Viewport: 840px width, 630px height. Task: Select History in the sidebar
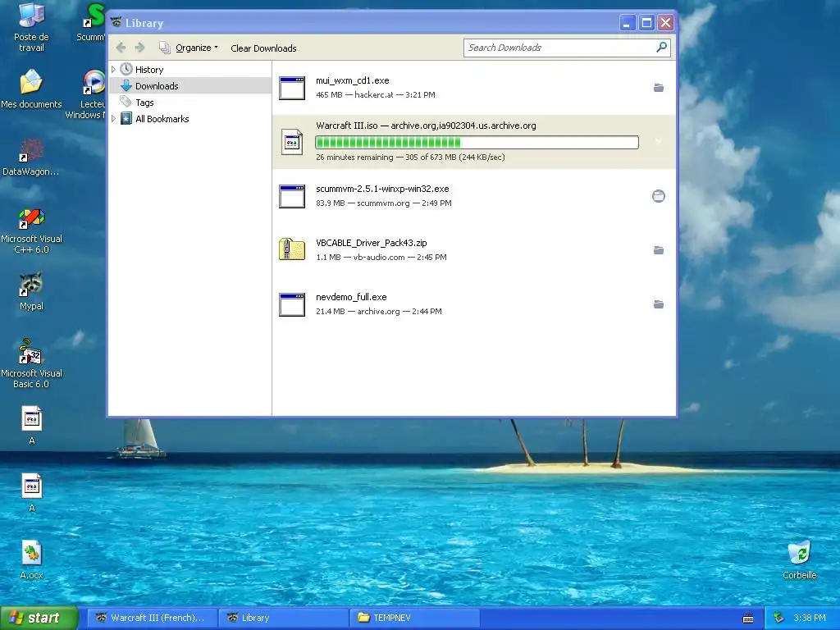(149, 70)
